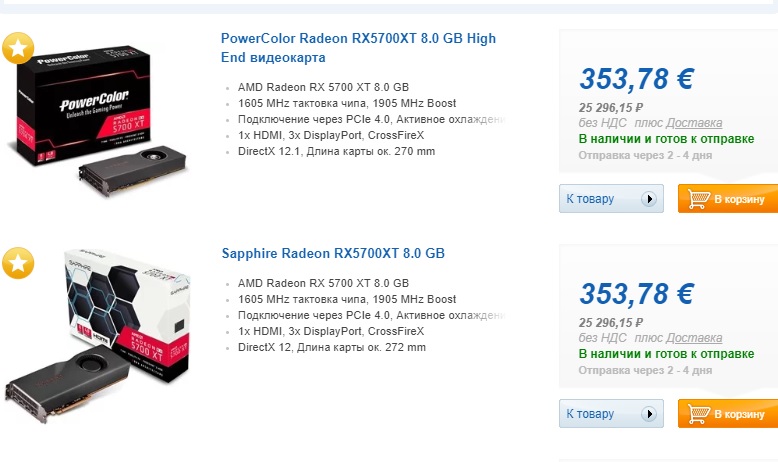778x462 pixels.
Task: Click the gold star badge beside Sapphire card
Action: point(19,263)
